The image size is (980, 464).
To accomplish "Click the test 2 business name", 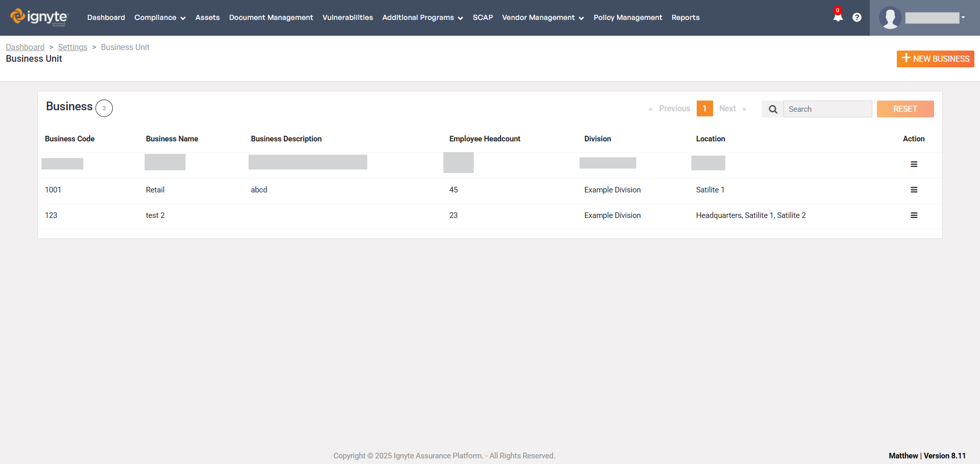I will click(x=155, y=215).
